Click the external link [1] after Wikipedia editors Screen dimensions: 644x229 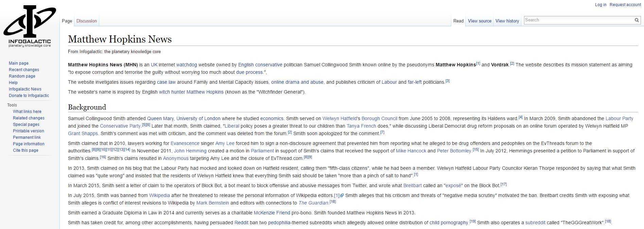(x=339, y=195)
